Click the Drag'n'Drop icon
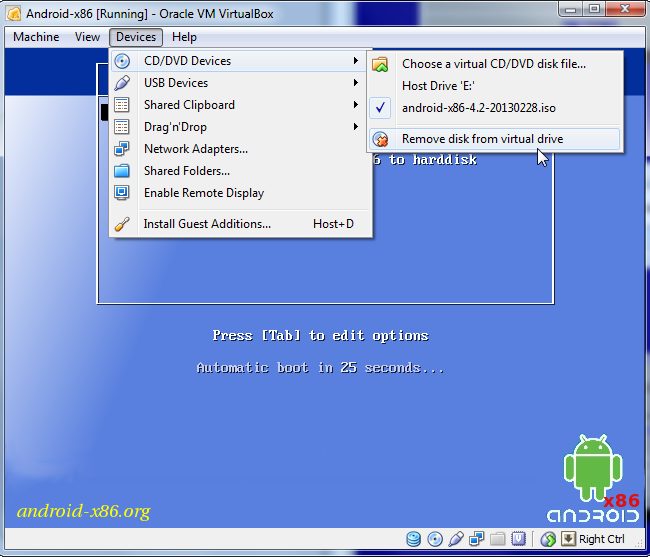The height and width of the screenshot is (557, 650). 122,127
